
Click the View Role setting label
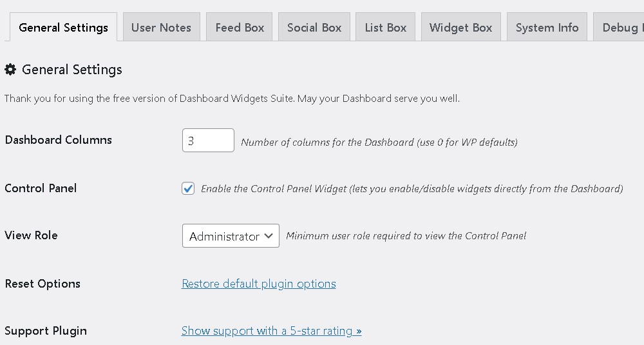[31, 235]
